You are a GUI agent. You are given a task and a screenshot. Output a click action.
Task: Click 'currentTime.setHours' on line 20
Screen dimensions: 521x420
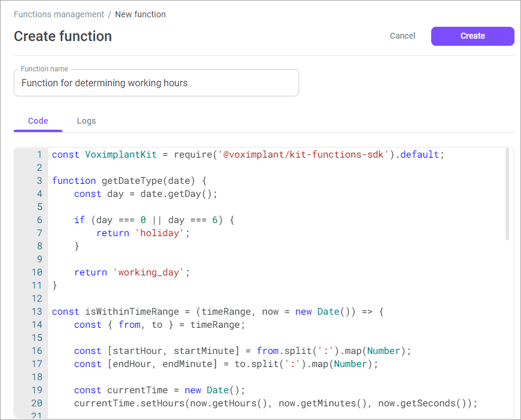click(129, 403)
